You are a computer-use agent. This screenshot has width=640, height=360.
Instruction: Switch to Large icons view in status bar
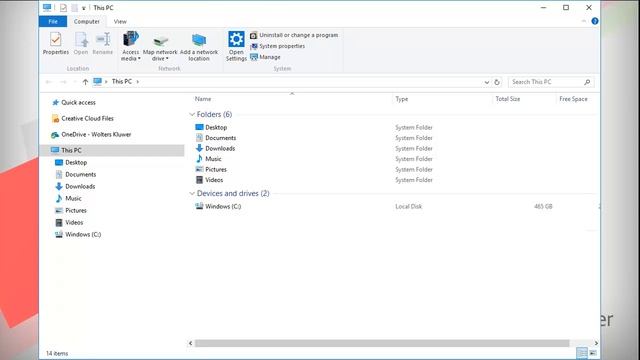593,353
